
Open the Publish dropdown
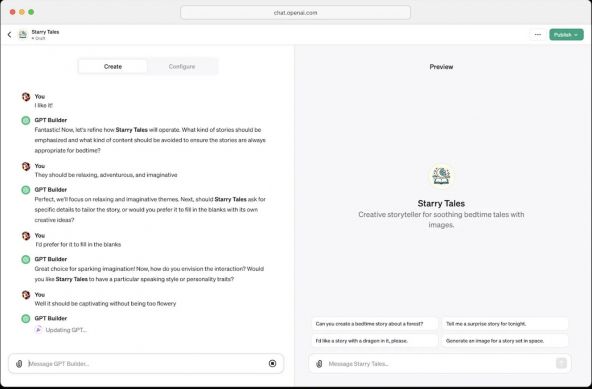click(x=566, y=35)
